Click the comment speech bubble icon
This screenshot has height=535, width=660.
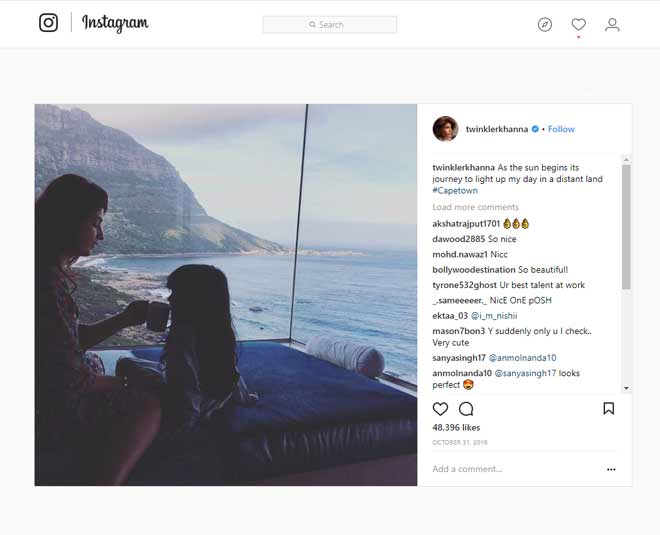click(466, 409)
